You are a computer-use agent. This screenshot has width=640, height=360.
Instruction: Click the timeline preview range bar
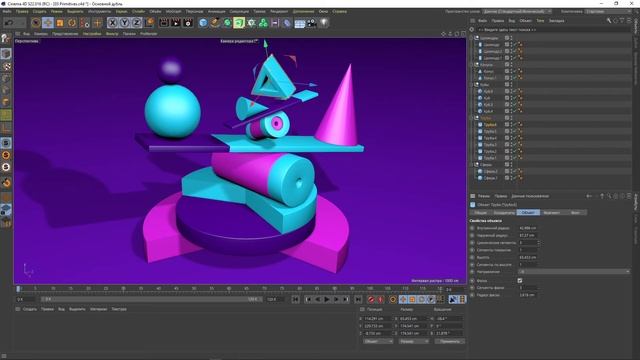151,299
